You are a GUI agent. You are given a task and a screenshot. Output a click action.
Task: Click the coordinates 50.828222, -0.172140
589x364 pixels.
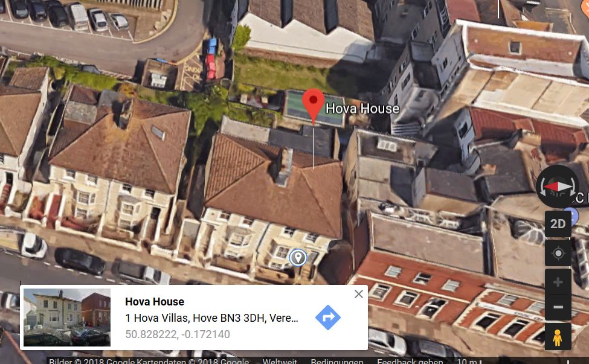tap(177, 334)
